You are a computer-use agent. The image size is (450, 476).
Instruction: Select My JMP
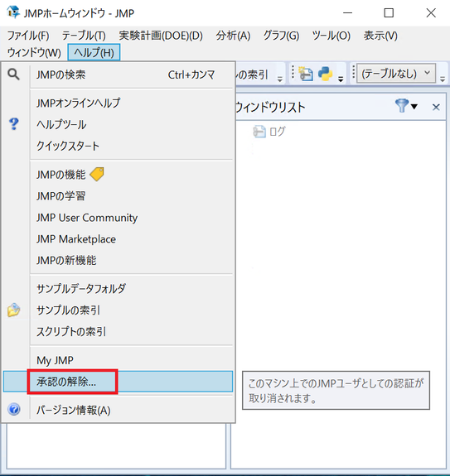pos(118,360)
